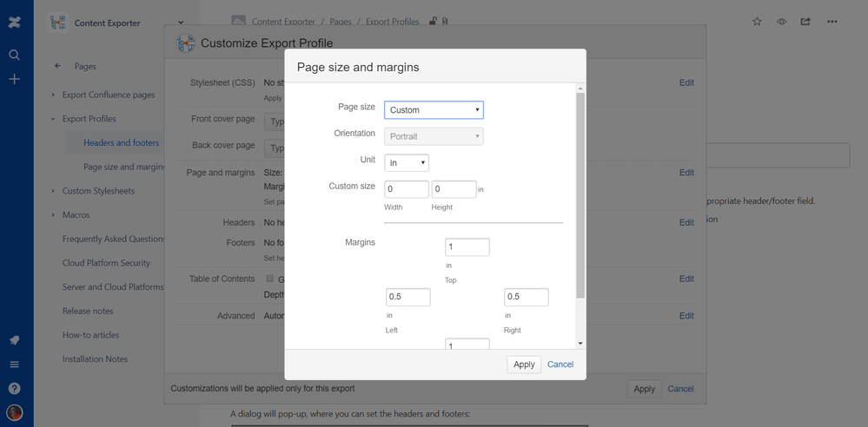Click the dialog vertical scrollbar thumb
This screenshot has width=868, height=427.
coord(580,195)
